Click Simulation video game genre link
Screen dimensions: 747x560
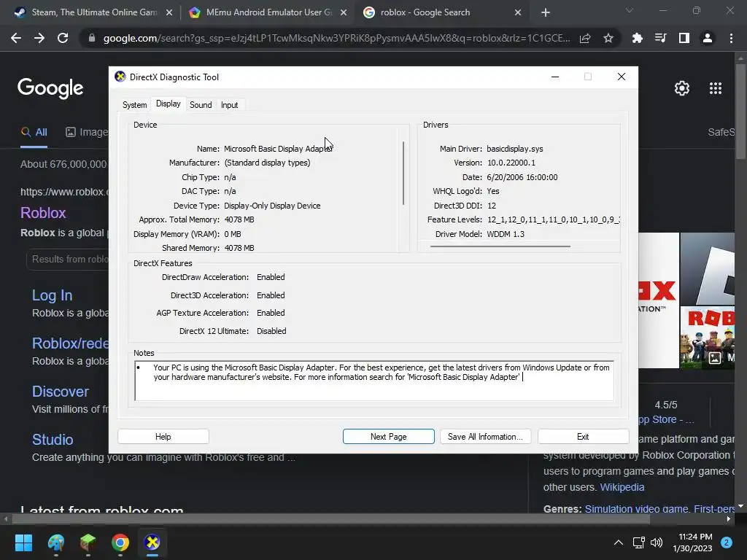tap(636, 509)
